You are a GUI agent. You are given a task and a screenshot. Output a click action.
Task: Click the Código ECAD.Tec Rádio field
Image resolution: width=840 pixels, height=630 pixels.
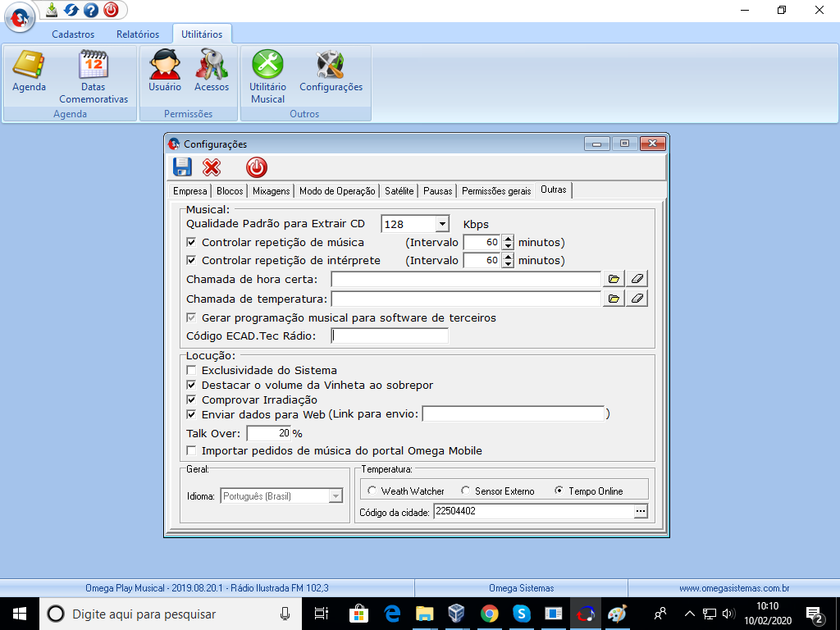click(390, 336)
